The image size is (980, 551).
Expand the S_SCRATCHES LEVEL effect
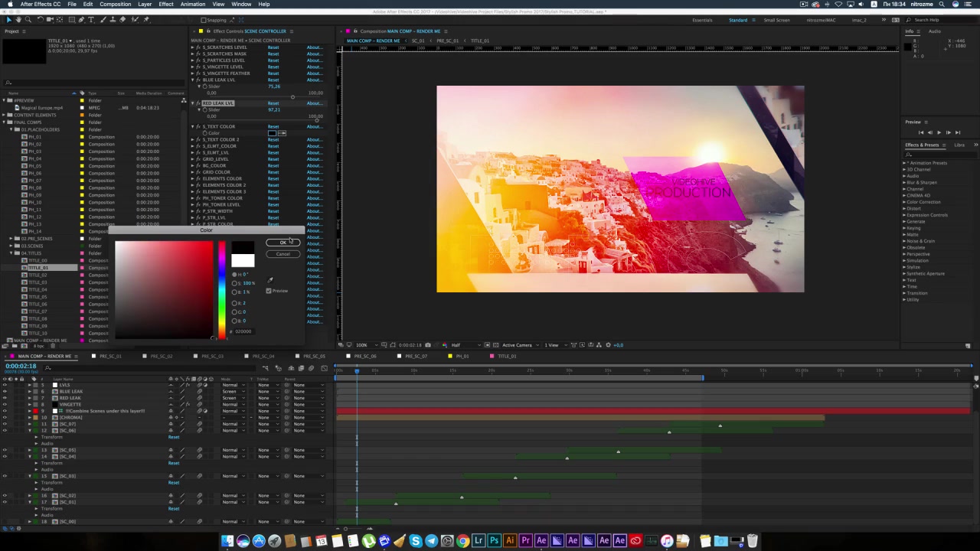[x=193, y=47]
